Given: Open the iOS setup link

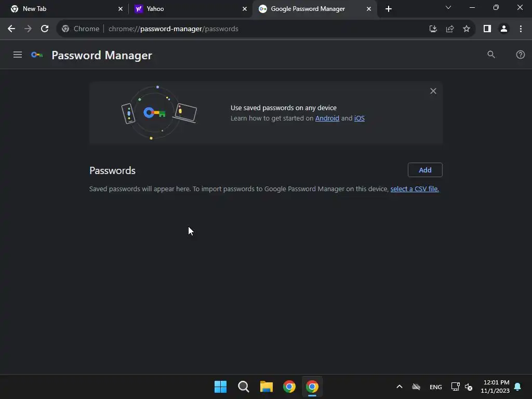Looking at the screenshot, I should click(360, 118).
